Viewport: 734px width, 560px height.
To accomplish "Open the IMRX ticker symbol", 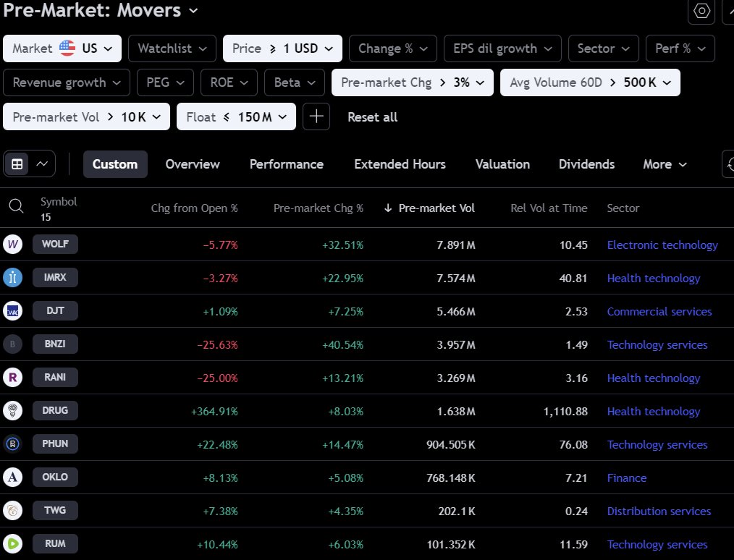I will click(55, 277).
